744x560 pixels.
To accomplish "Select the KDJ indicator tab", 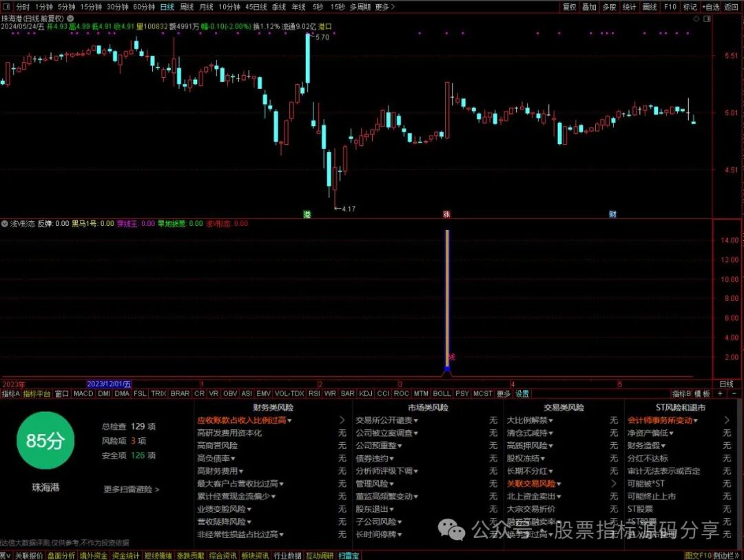I will click(x=366, y=393).
